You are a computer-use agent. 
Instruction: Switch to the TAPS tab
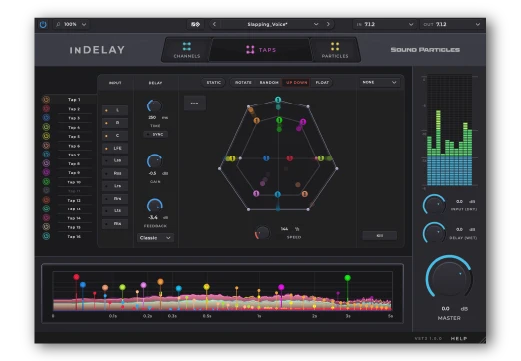pos(261,50)
